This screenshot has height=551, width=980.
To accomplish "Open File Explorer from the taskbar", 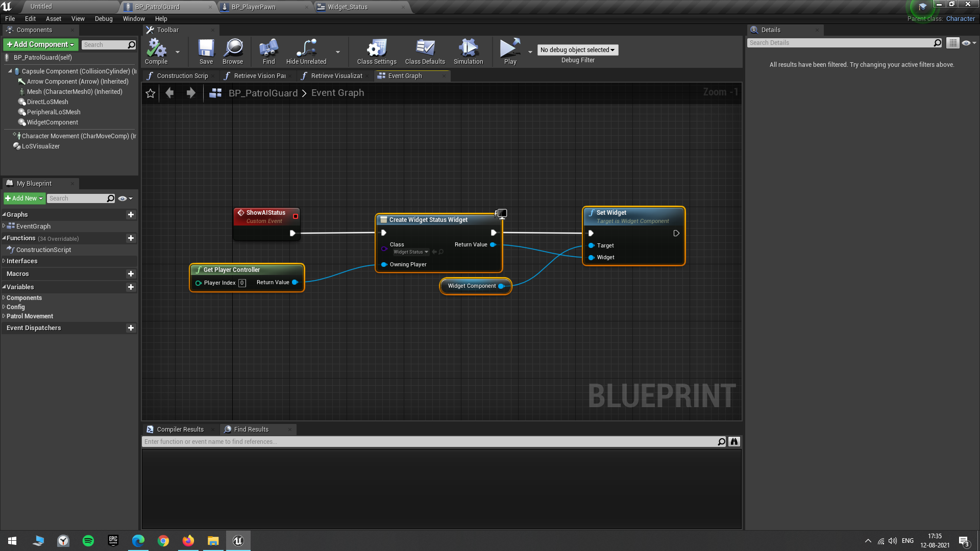I will point(213,541).
